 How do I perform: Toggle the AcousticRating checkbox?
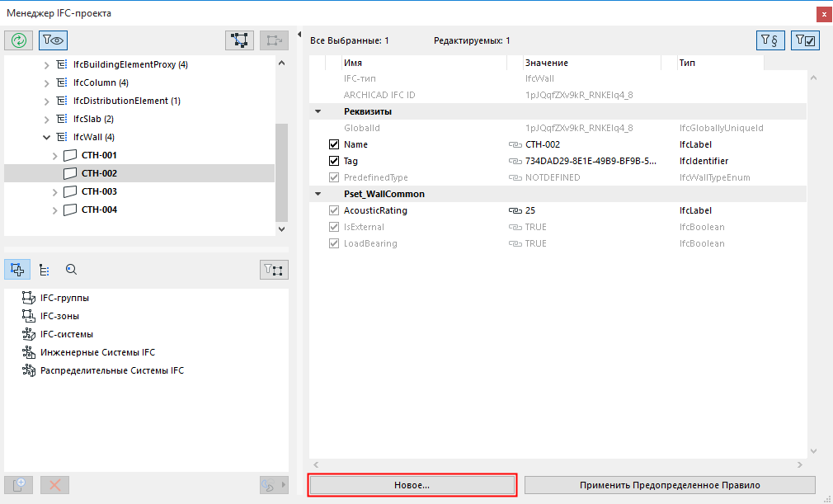(334, 210)
